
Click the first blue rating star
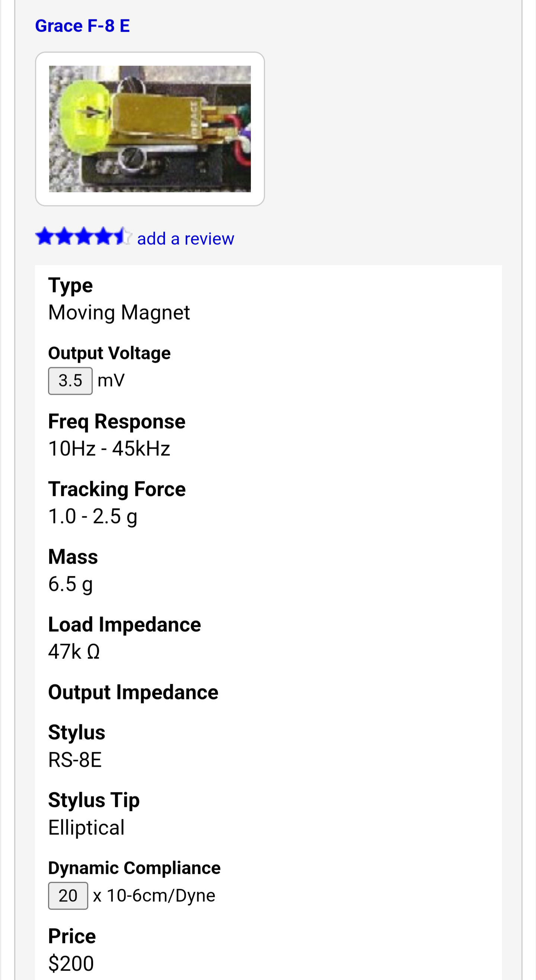coord(45,236)
